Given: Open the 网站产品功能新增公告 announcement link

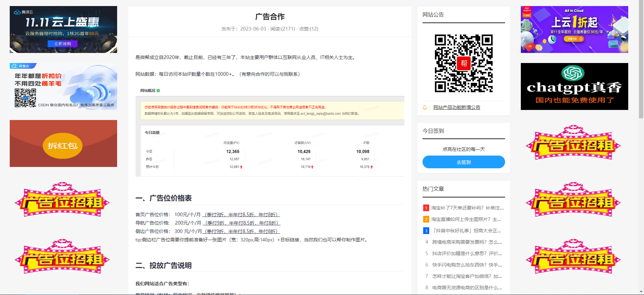Looking at the screenshot, I should (456, 107).
